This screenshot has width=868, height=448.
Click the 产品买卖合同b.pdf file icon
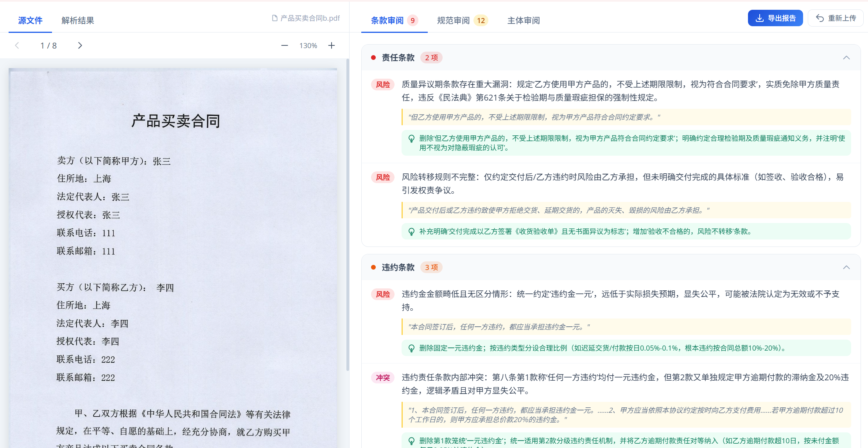tap(274, 18)
